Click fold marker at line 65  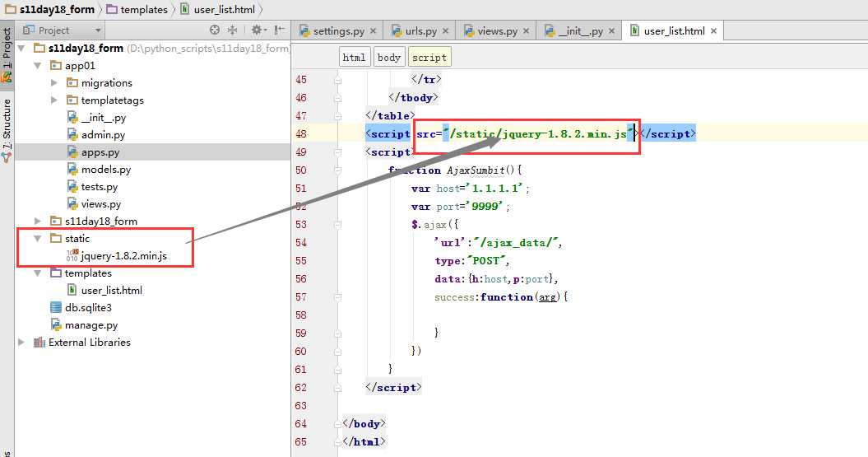tap(337, 442)
